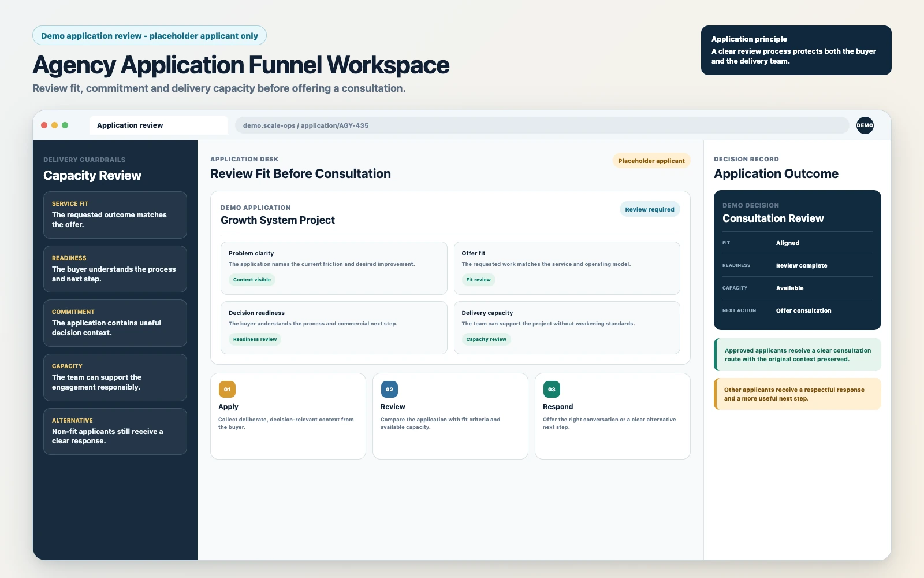Click the Review step title

(393, 407)
